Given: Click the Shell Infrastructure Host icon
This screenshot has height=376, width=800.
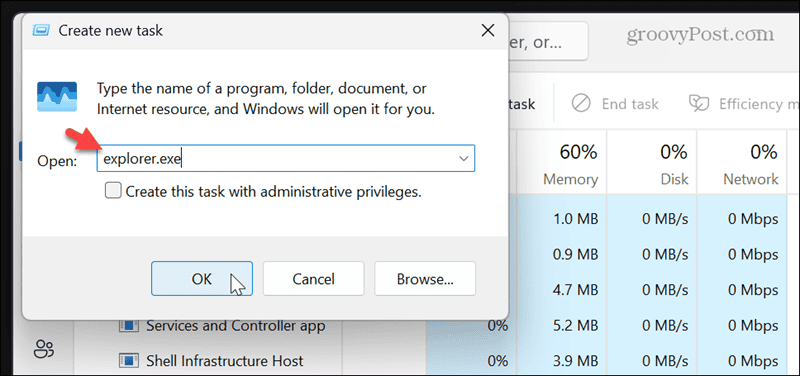Looking at the screenshot, I should (x=129, y=361).
